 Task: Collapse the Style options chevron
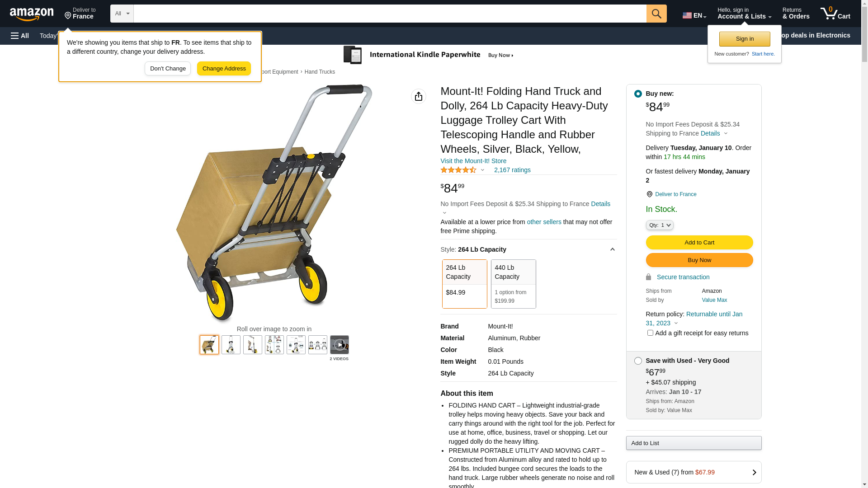click(613, 249)
